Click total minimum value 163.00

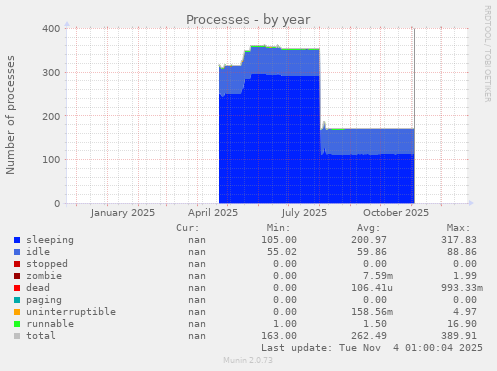pos(279,336)
